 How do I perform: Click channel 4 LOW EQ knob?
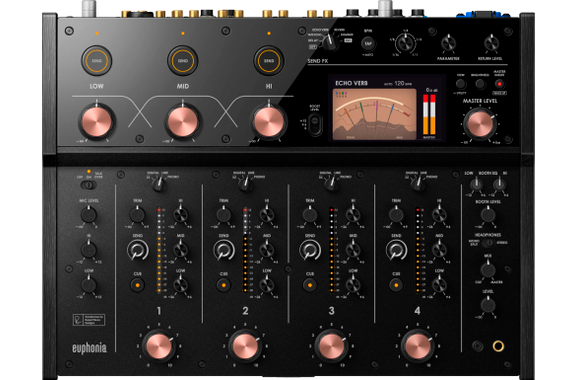[x=439, y=285]
